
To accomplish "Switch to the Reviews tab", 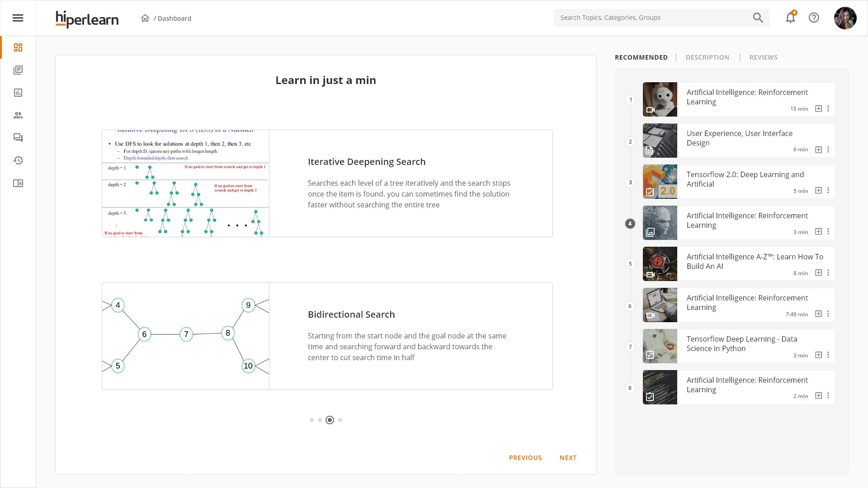I will [763, 57].
